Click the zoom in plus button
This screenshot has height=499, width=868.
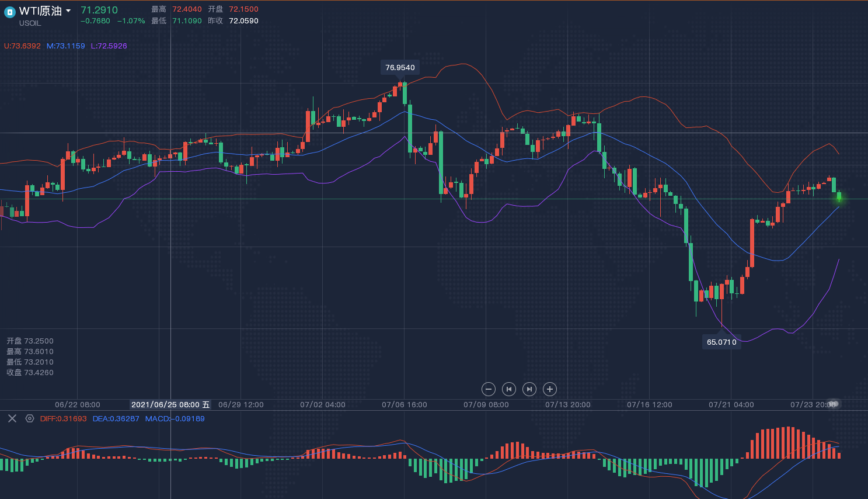coord(549,389)
